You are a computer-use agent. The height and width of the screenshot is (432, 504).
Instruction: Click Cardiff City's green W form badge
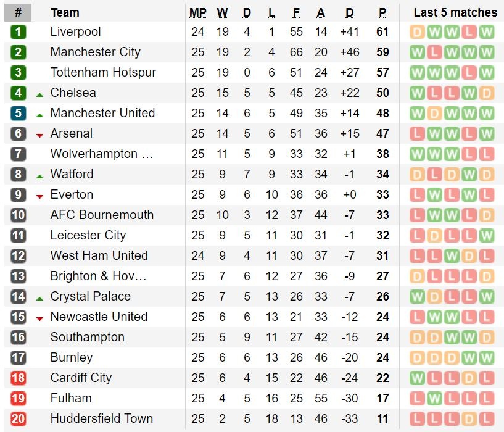[x=418, y=378]
